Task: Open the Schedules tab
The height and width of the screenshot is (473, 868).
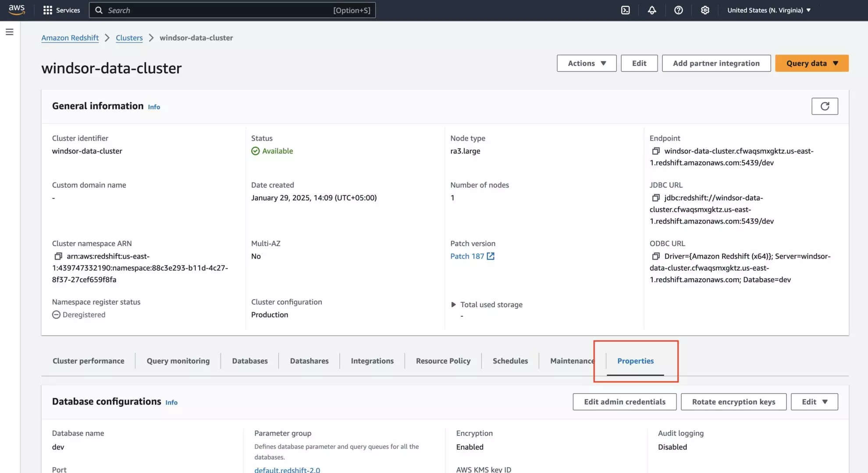Action: [510, 361]
